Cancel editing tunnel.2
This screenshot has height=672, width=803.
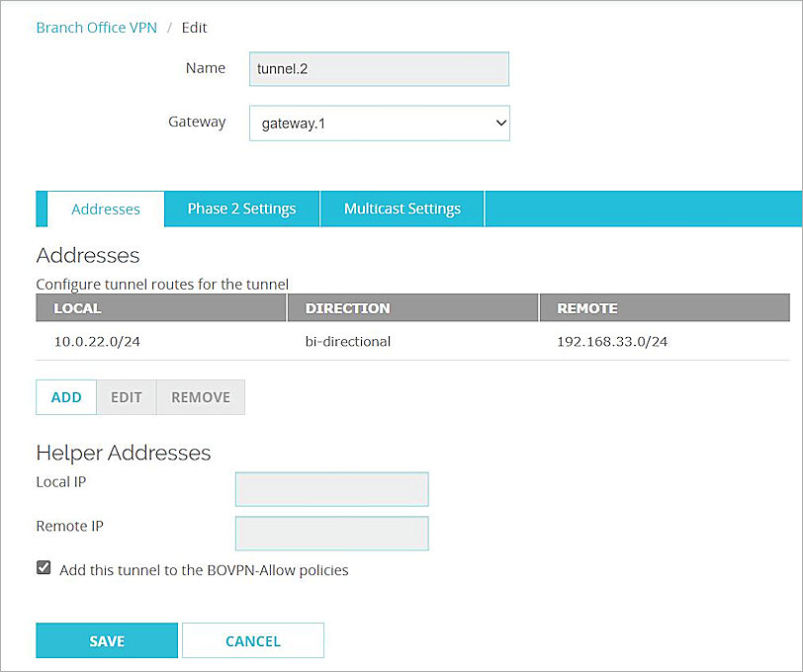(x=252, y=640)
